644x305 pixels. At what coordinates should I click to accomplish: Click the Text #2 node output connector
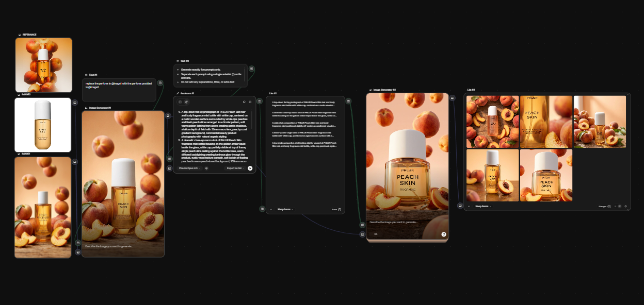point(252,69)
